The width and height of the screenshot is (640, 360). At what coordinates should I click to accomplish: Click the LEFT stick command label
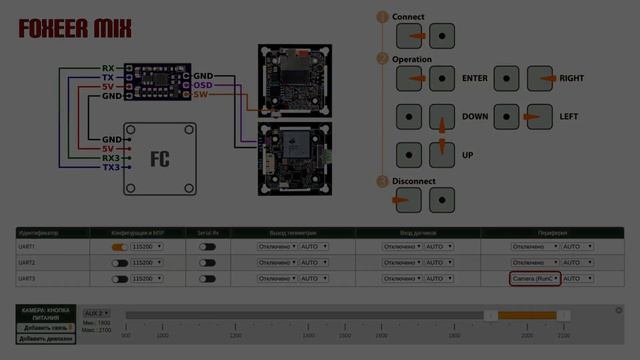(x=569, y=117)
